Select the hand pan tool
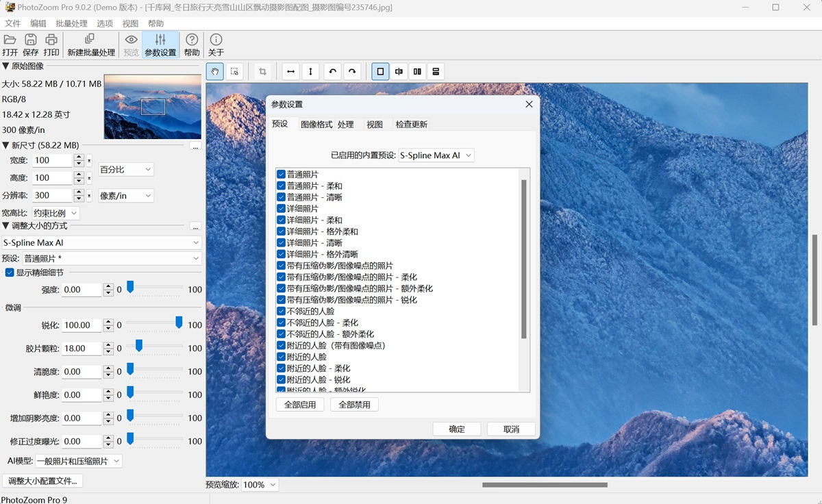The image size is (822, 504). [215, 71]
